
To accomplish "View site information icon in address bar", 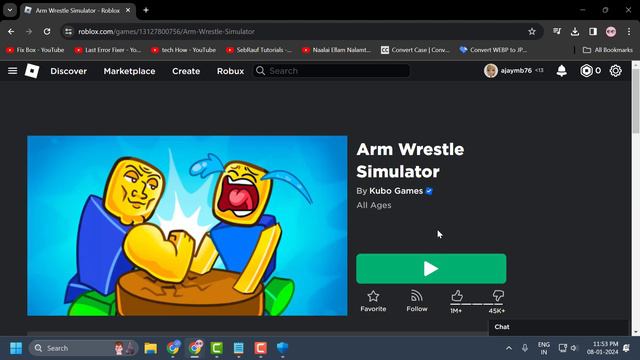I will coord(69,31).
